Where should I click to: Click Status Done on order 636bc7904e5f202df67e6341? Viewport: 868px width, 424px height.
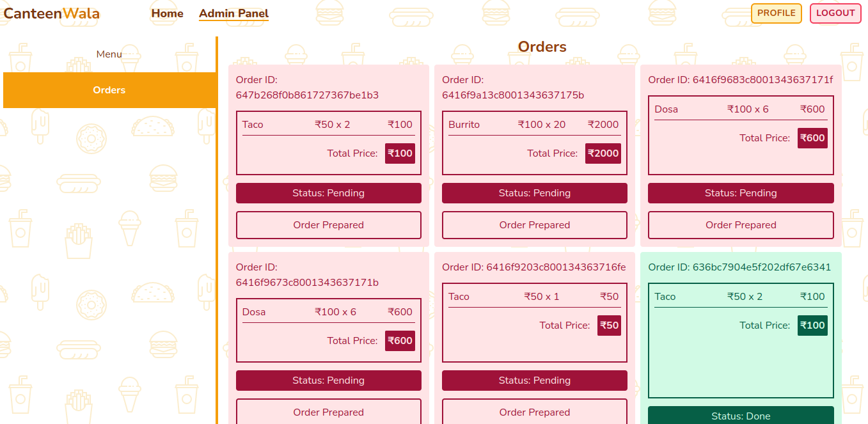741,416
